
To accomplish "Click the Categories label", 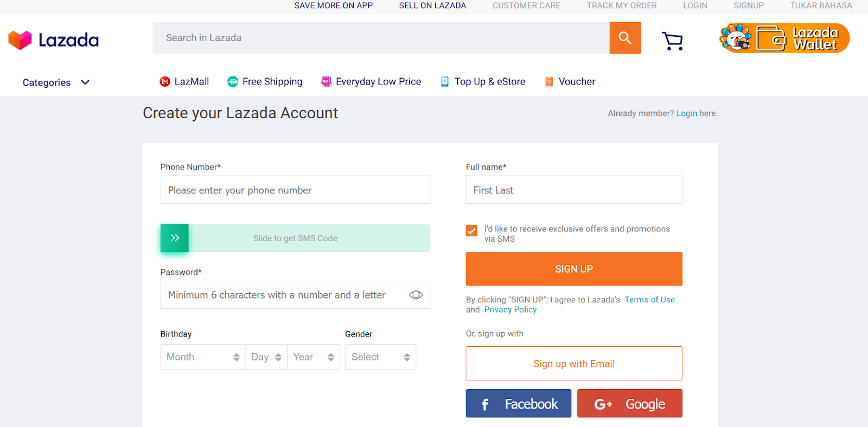I will [47, 82].
